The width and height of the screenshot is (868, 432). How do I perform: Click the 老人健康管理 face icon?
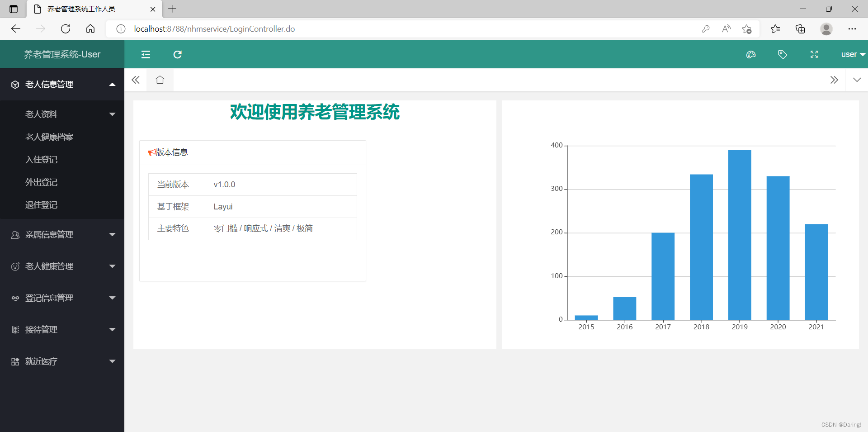click(x=15, y=266)
